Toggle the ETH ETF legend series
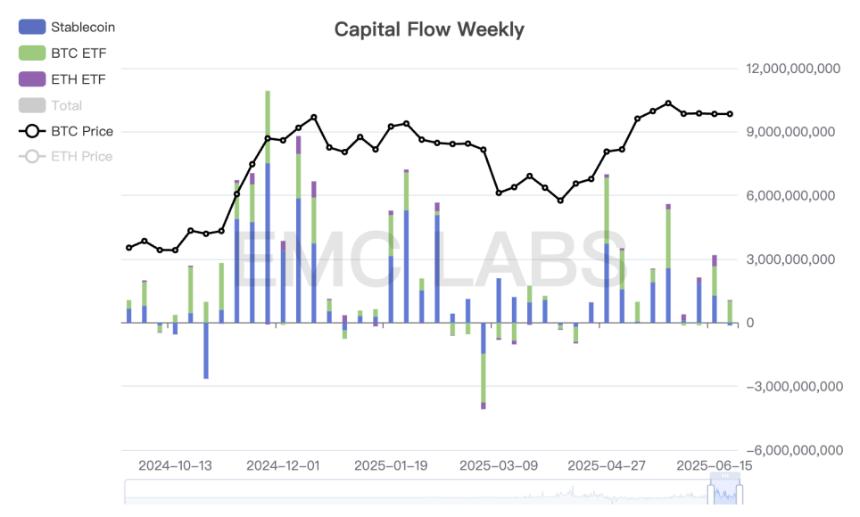The width and height of the screenshot is (860, 517). (61, 79)
